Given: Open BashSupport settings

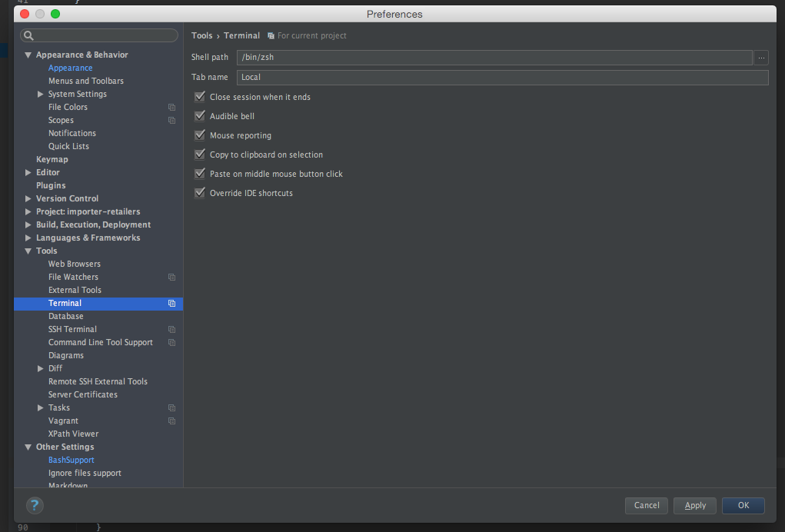Looking at the screenshot, I should (71, 460).
